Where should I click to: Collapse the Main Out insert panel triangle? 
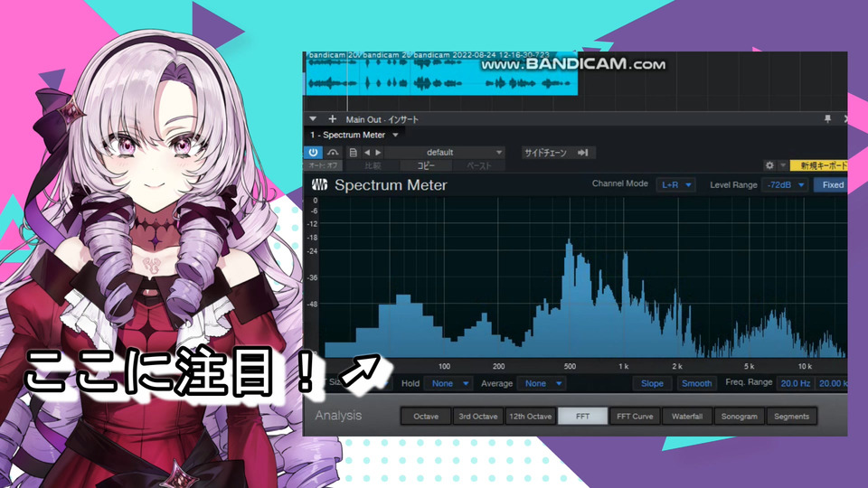(313, 119)
